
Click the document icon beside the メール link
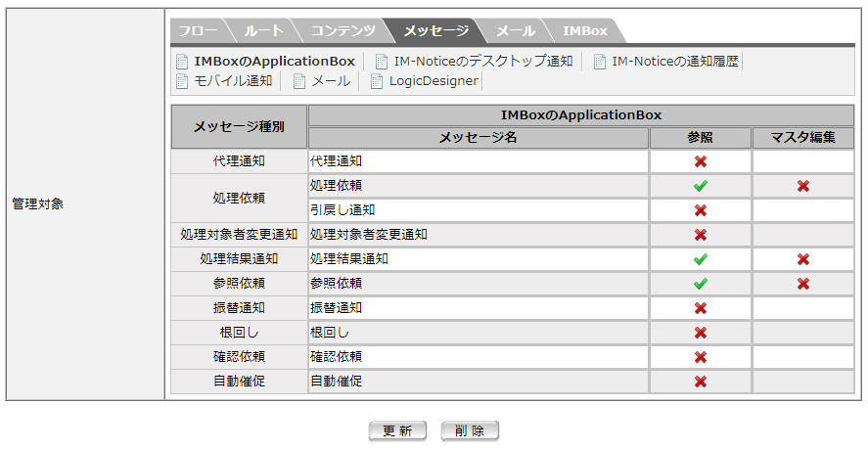pos(298,81)
